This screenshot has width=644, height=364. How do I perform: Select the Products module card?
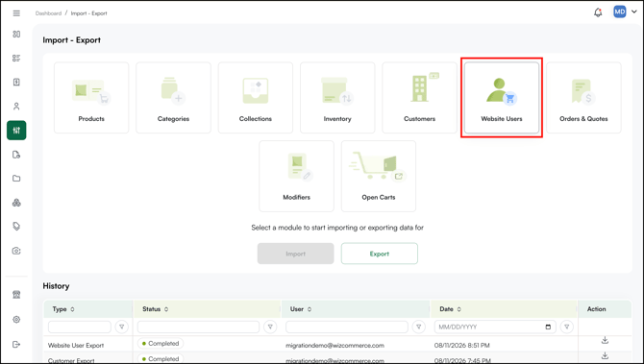91,98
